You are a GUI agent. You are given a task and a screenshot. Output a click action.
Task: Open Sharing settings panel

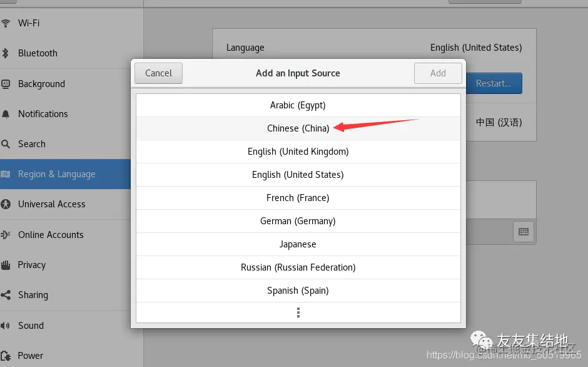click(x=66, y=295)
